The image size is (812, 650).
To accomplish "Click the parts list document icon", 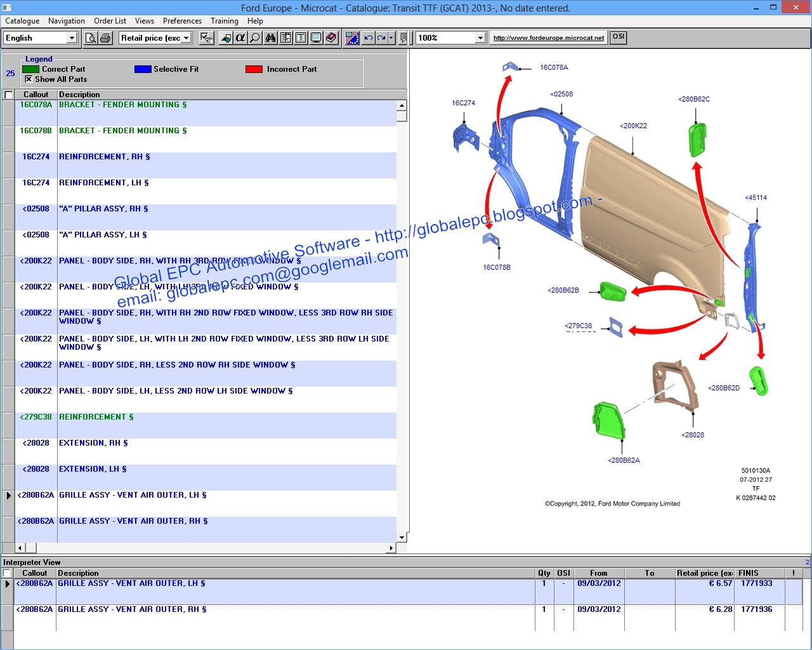I will tap(286, 38).
